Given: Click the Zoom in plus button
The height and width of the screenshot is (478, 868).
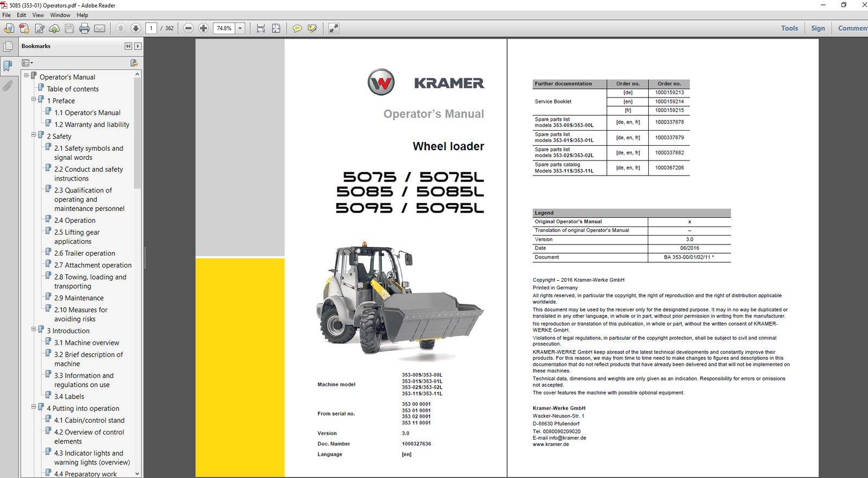Looking at the screenshot, I should 203,28.
